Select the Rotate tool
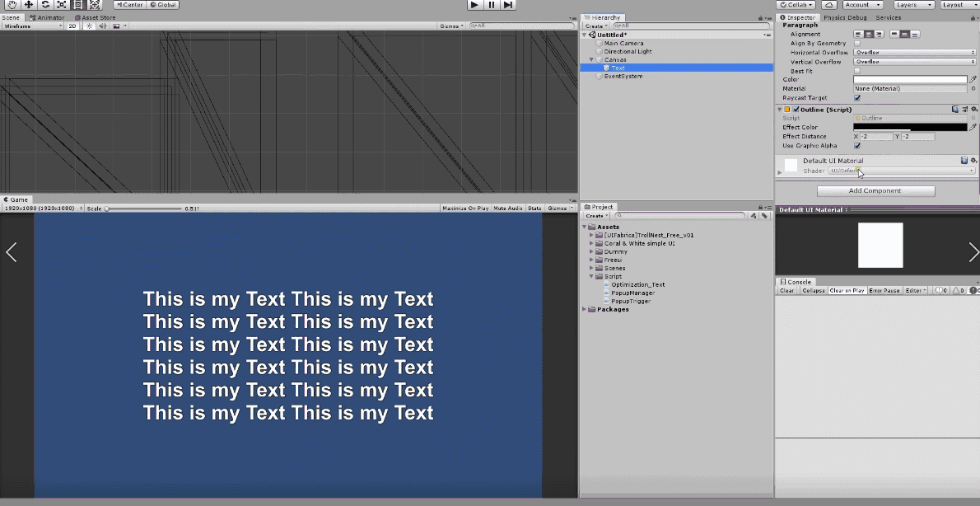This screenshot has width=980, height=506. (45, 4)
